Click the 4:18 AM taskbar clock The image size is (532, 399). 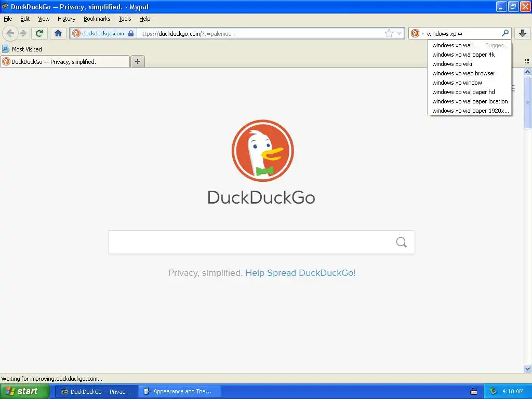[513, 392]
